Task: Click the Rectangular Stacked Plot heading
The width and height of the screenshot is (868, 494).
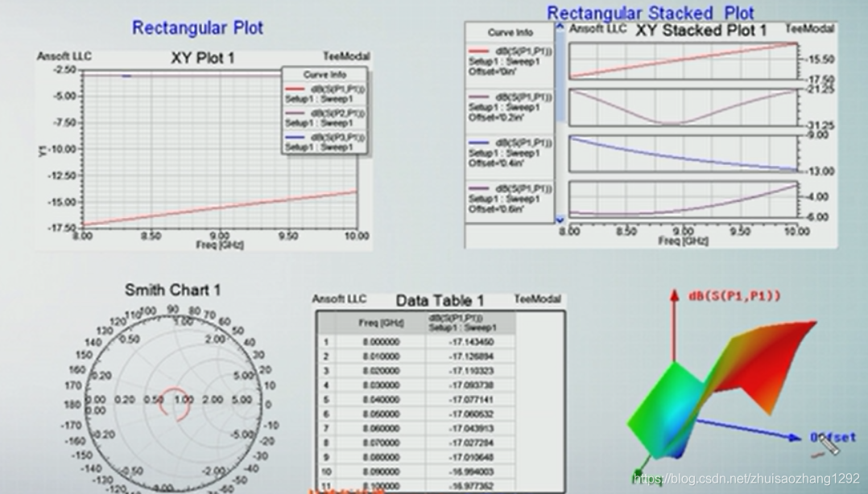Action: point(651,13)
